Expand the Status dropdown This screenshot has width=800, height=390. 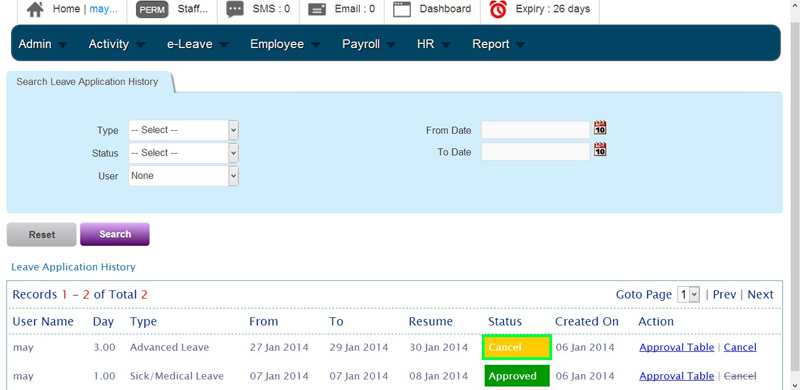coord(183,153)
